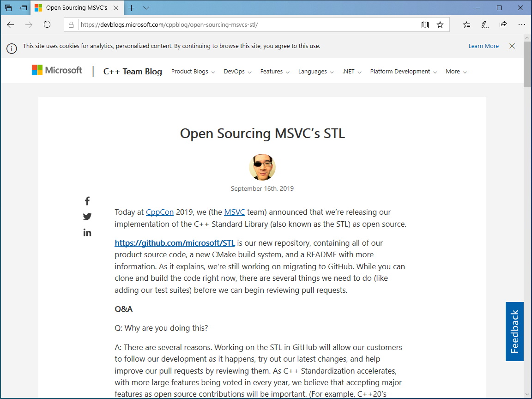
Task: Expand the Product Blogs dropdown
Action: 193,72
